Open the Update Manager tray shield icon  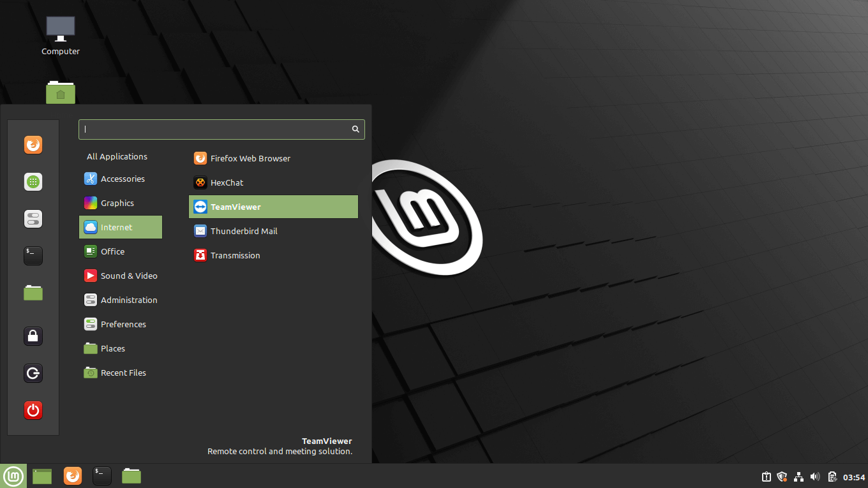782,477
